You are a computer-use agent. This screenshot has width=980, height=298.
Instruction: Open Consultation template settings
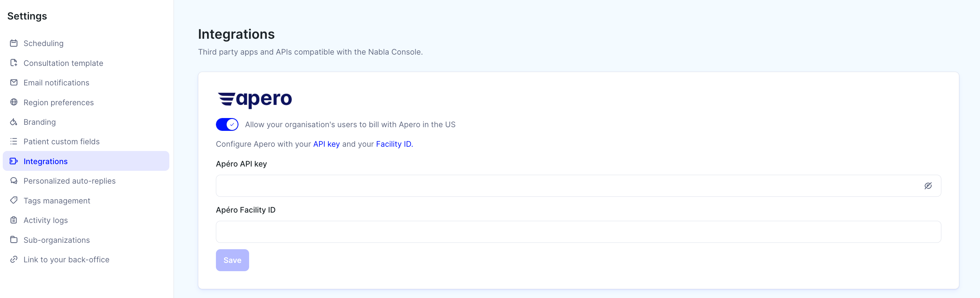[86, 63]
